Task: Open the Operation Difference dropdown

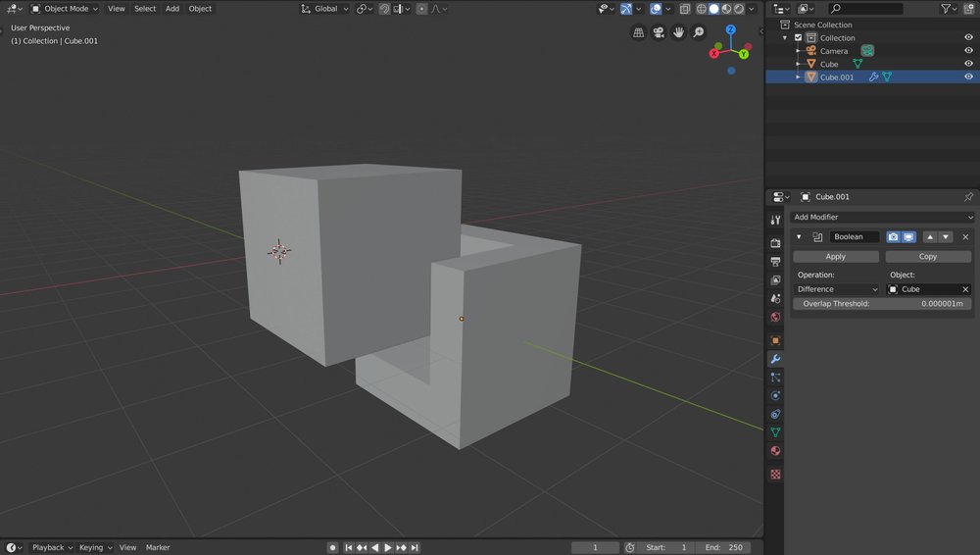Action: [x=836, y=289]
